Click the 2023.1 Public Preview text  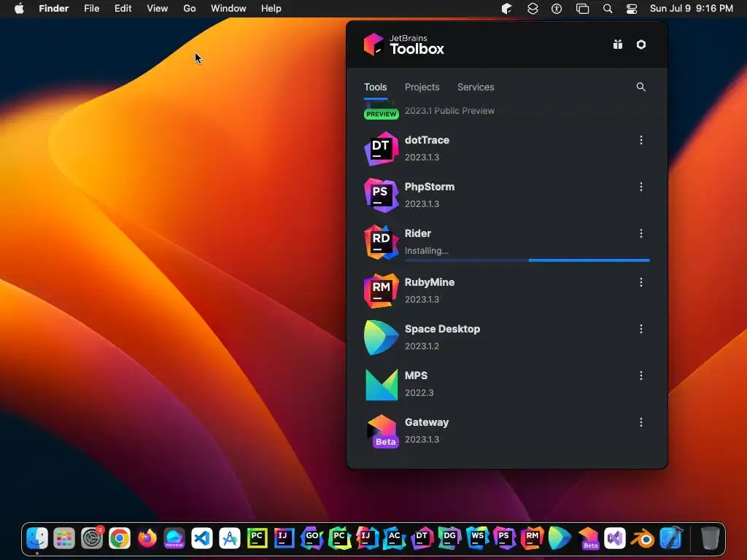[449, 111]
